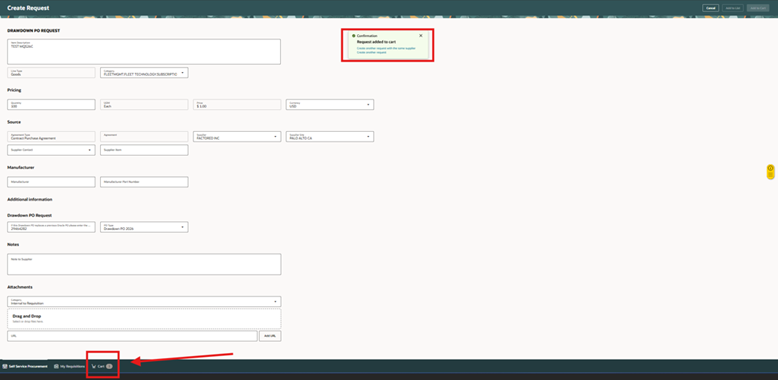778x380 pixels.
Task: Click the Manufacturer input field
Action: 51,182
